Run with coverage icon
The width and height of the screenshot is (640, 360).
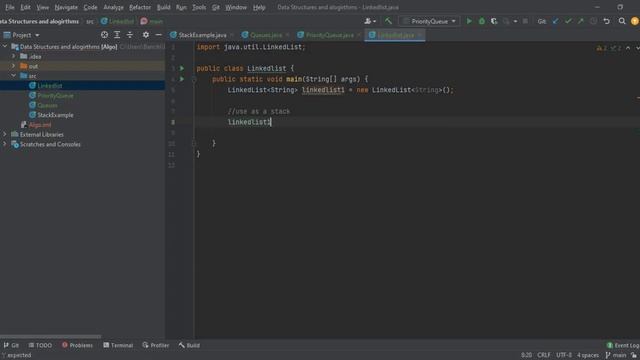(x=494, y=21)
